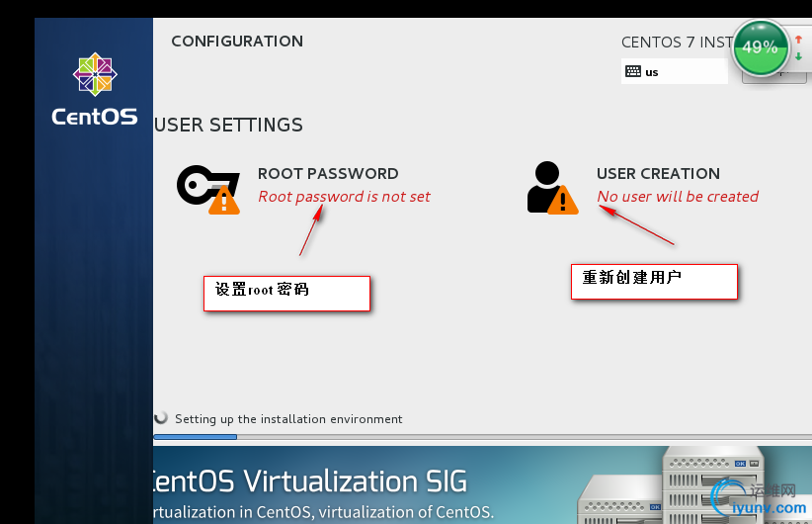812x524 pixels.
Task: Select the ROOT PASSWORD heading
Action: click(x=328, y=174)
